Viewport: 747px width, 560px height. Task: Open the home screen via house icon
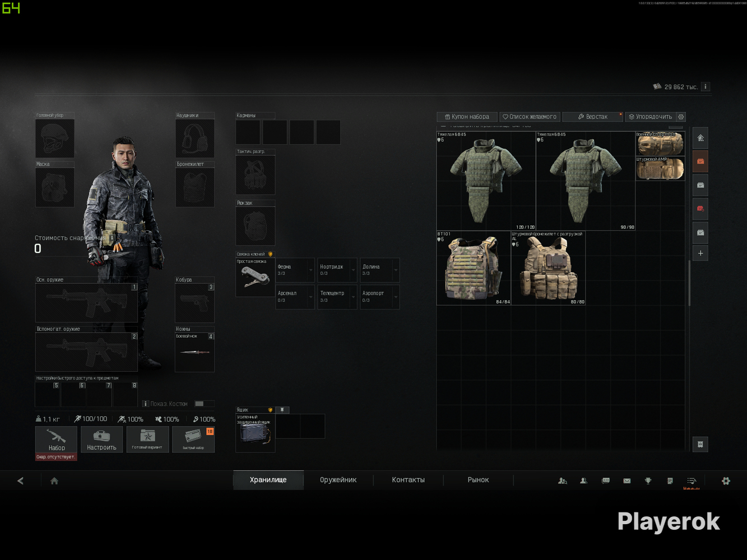pos(54,480)
